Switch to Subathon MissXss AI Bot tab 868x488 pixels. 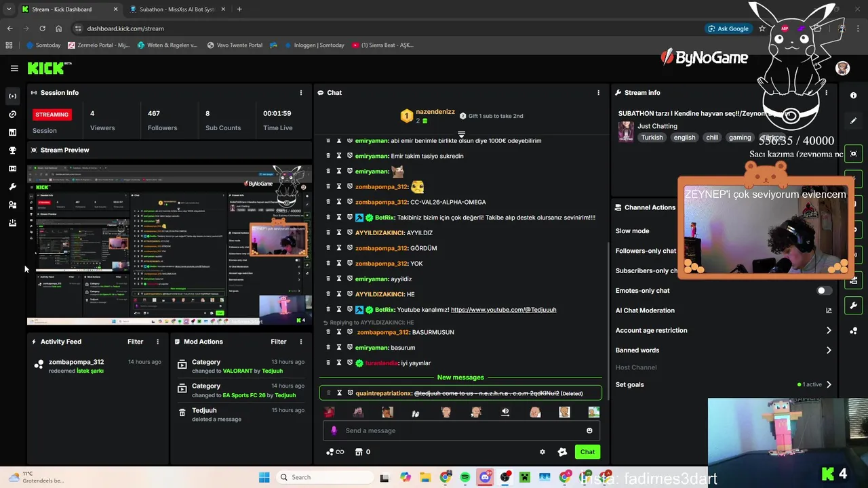tap(176, 9)
